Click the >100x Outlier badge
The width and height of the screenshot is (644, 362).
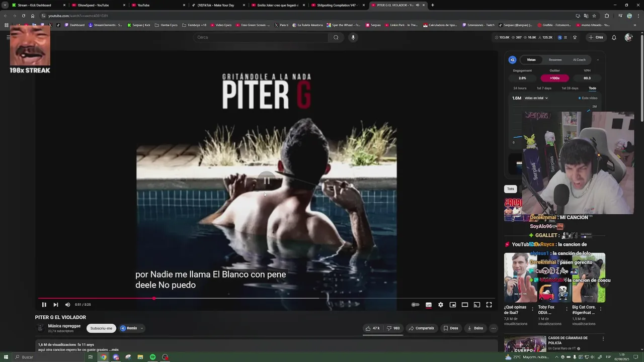click(554, 78)
